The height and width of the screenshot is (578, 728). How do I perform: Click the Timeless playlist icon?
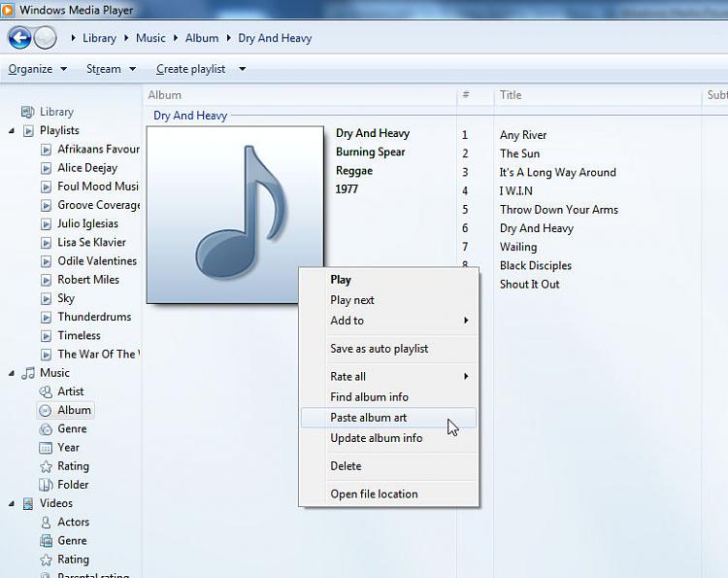pyautogui.click(x=46, y=336)
